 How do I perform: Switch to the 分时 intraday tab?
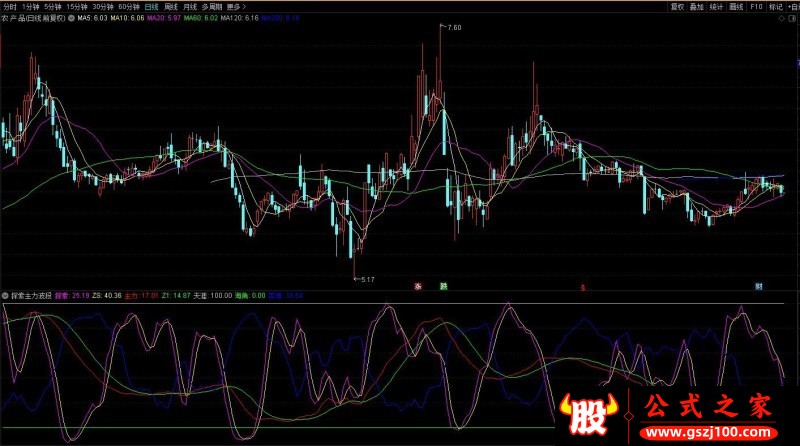[x=10, y=7]
